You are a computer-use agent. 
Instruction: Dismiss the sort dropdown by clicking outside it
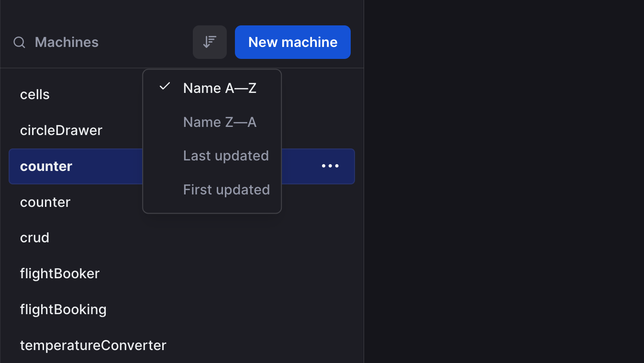[502, 192]
